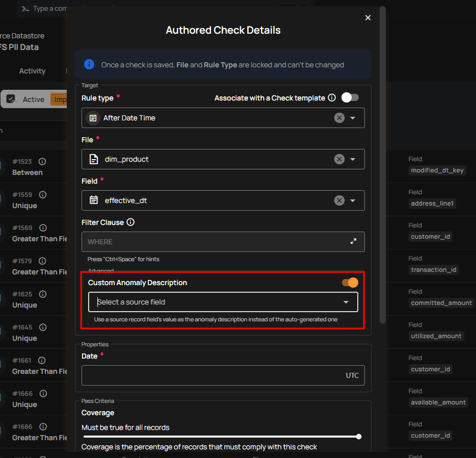476x458 pixels.
Task: Clear the dim_product file selection
Action: tap(339, 159)
